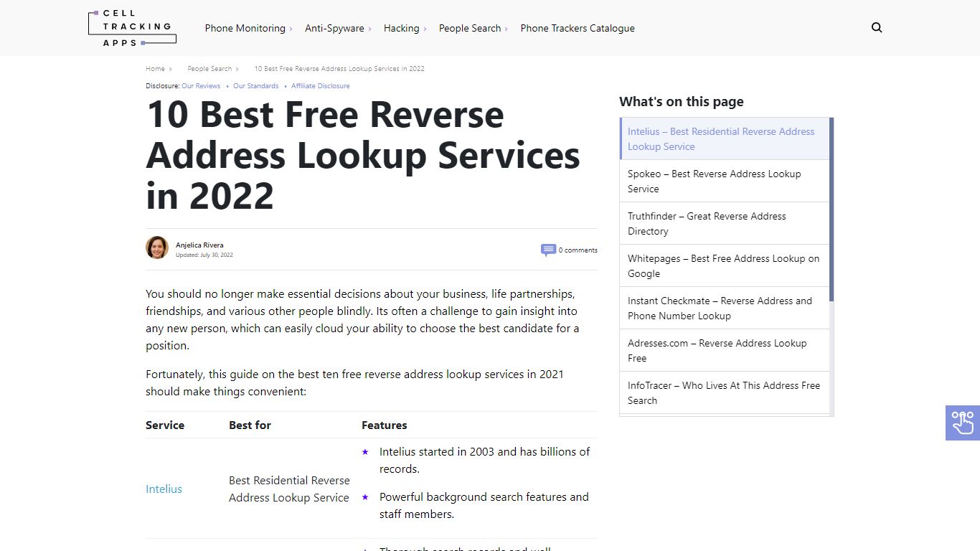This screenshot has width=980, height=551.
Task: Expand People Search menu chevron
Action: pos(506,29)
